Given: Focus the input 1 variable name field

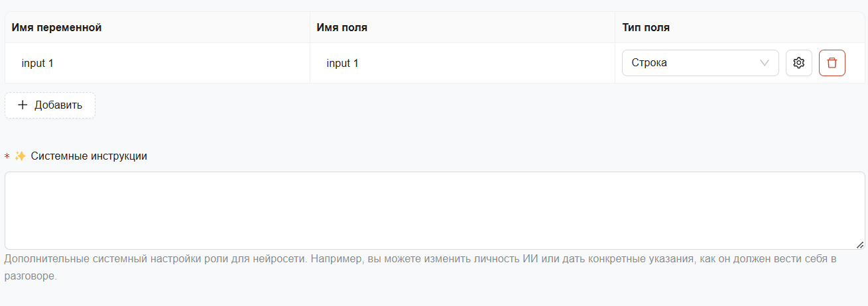Looking at the screenshot, I should click(157, 63).
